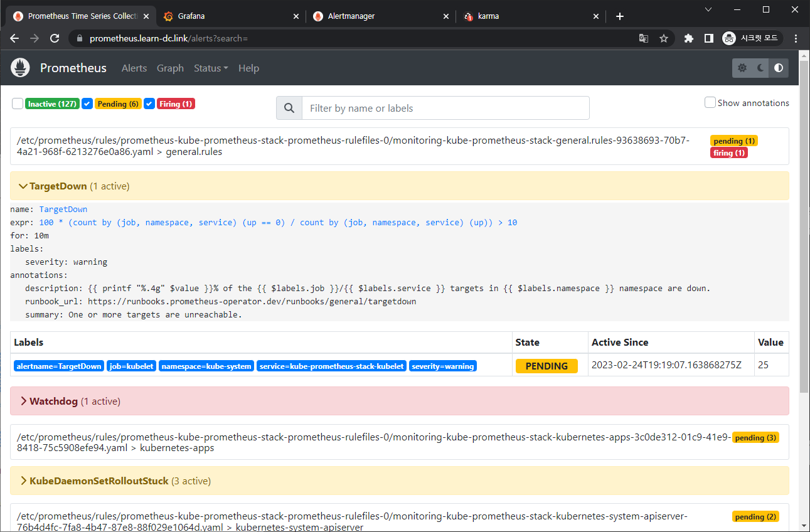Reload the page using refresh icon
This screenshot has width=810, height=532.
[x=55, y=38]
